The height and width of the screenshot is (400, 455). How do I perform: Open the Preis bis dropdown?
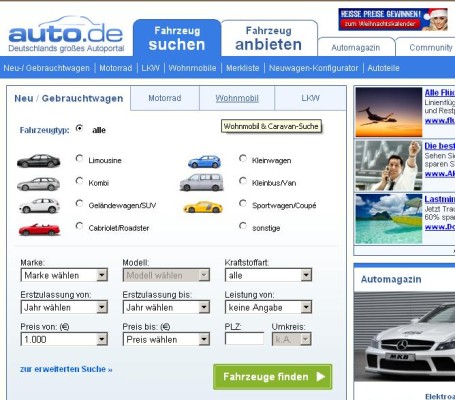tap(166, 339)
